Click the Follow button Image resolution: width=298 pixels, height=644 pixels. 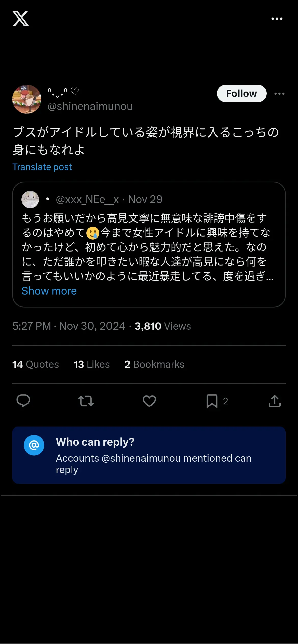pos(241,94)
